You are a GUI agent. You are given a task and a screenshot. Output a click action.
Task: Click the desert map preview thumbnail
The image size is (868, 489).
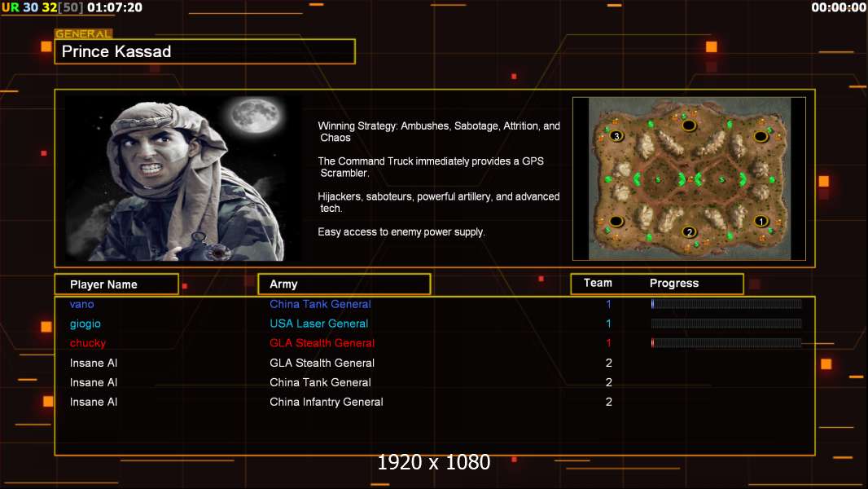click(x=689, y=178)
